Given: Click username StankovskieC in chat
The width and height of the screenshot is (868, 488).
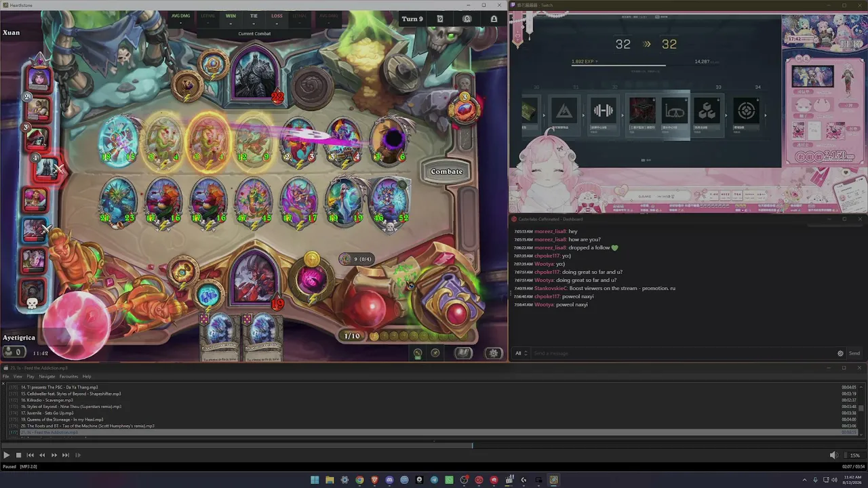Looking at the screenshot, I should pyautogui.click(x=550, y=289).
